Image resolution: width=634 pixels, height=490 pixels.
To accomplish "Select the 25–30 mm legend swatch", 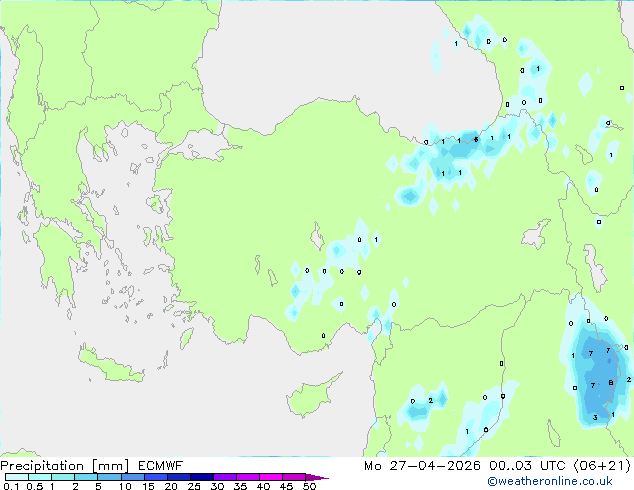I will click(x=201, y=477).
